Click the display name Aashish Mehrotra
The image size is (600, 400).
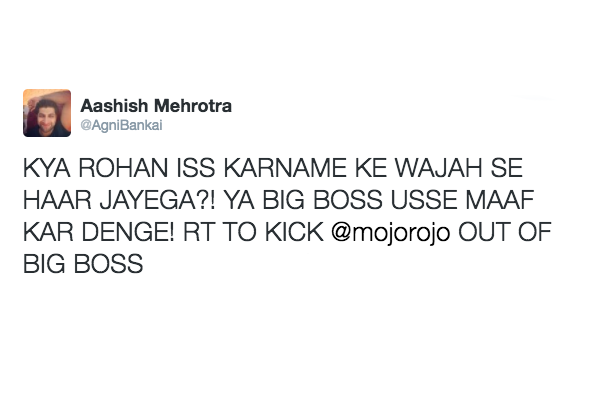point(156,106)
